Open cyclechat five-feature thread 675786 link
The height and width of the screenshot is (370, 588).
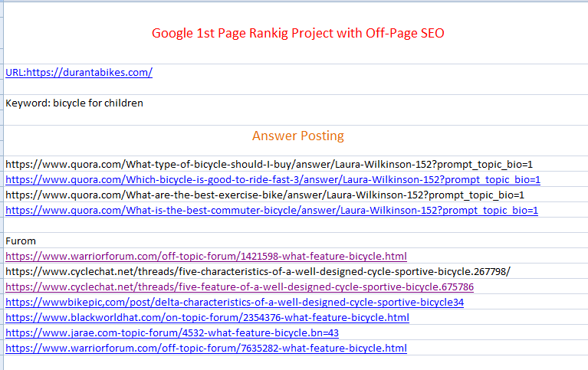(240, 287)
